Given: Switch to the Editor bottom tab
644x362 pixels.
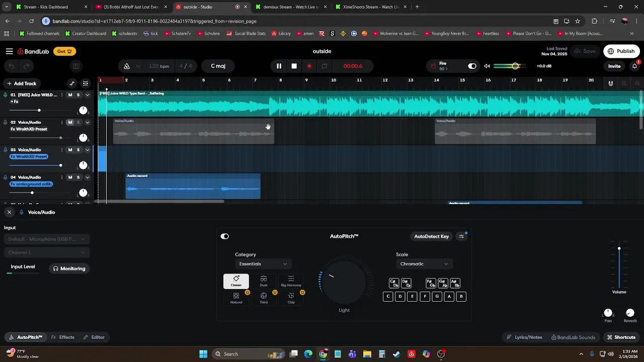Looking at the screenshot, I should coord(94,337).
